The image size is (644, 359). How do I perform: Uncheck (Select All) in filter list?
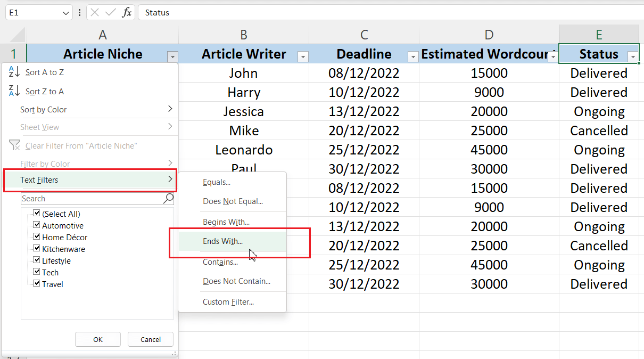point(36,214)
